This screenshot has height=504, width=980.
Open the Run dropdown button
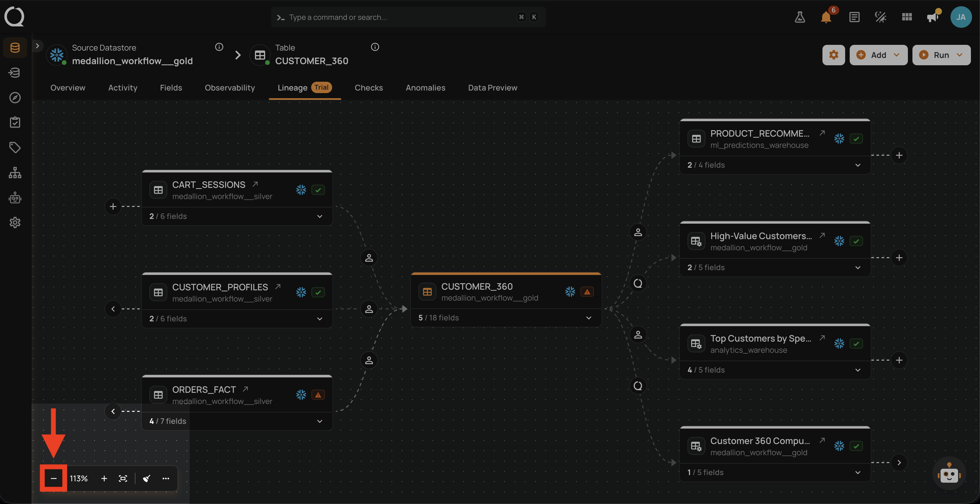pyautogui.click(x=941, y=55)
